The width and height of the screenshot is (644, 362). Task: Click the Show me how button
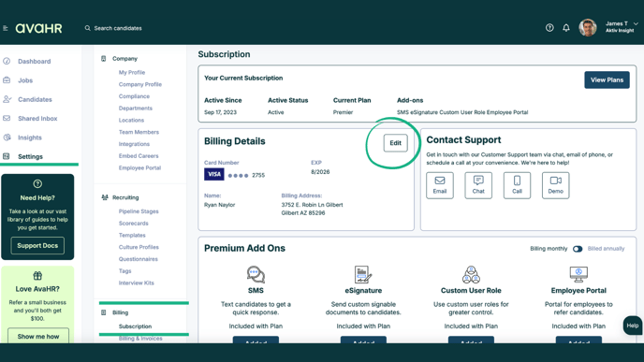38,336
